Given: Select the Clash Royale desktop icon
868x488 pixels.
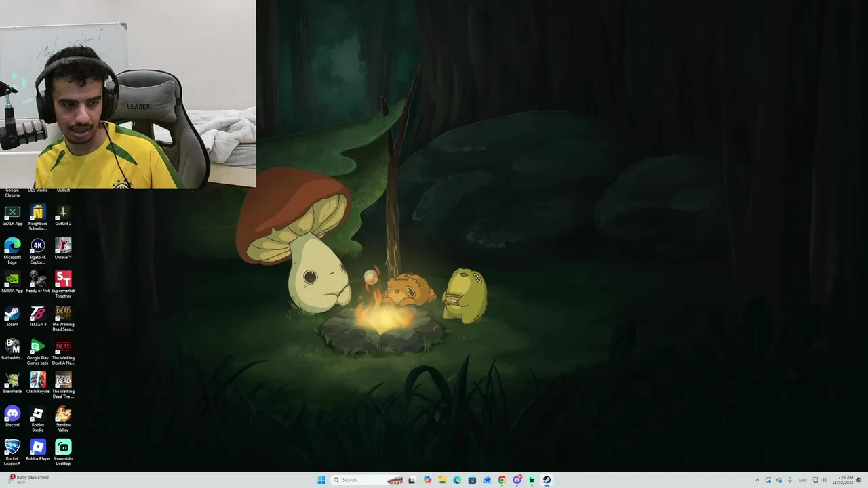Looking at the screenshot, I should pyautogui.click(x=37, y=383).
